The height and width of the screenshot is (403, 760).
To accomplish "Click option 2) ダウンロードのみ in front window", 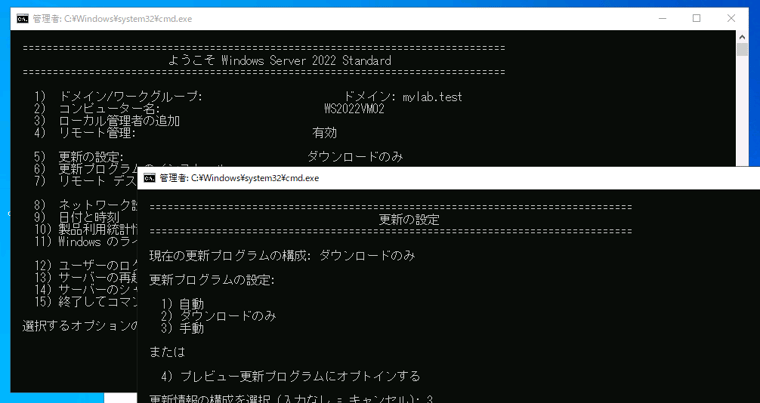I will 219,316.
